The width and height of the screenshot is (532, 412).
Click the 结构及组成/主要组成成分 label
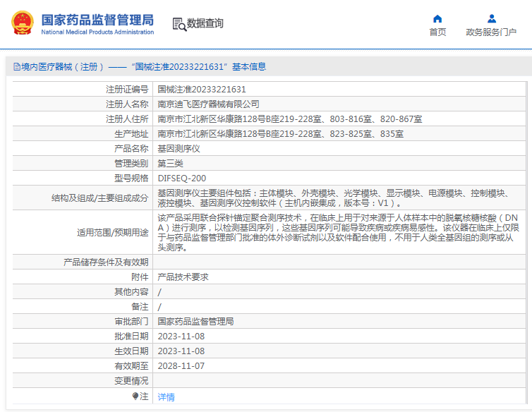(100, 198)
